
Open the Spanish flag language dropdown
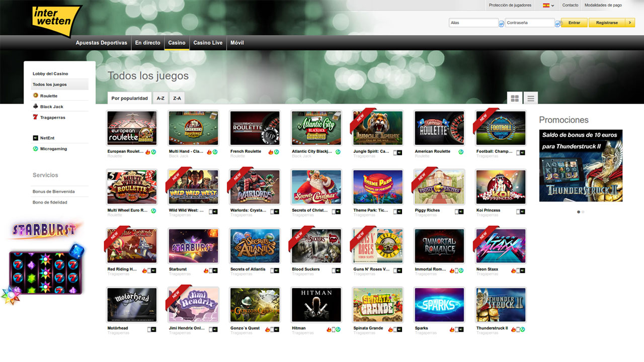click(x=548, y=6)
